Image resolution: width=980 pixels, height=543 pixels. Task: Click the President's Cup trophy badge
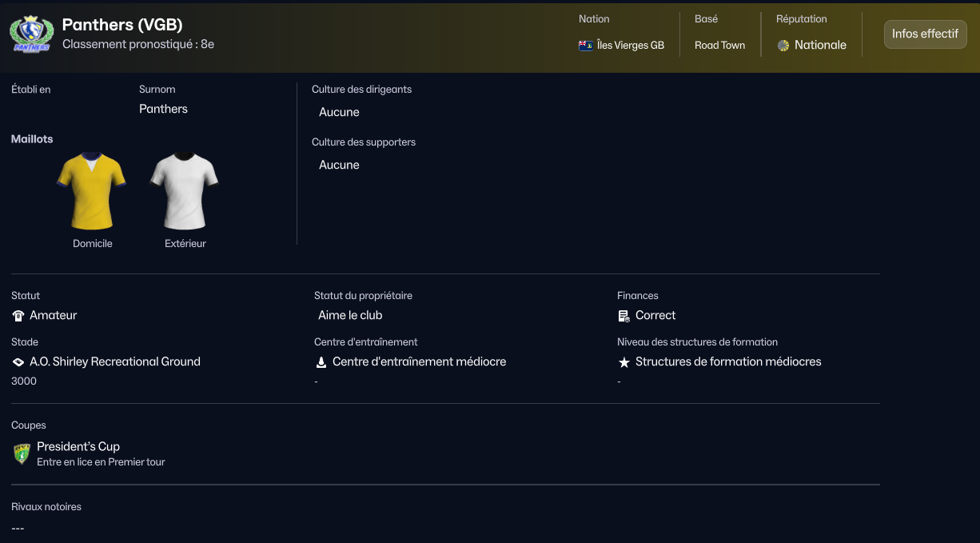point(22,454)
